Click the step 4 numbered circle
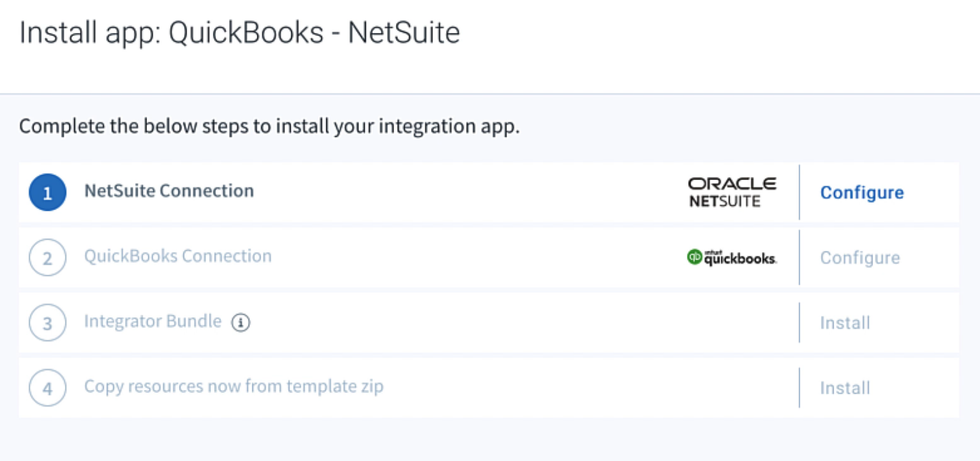 [48, 388]
